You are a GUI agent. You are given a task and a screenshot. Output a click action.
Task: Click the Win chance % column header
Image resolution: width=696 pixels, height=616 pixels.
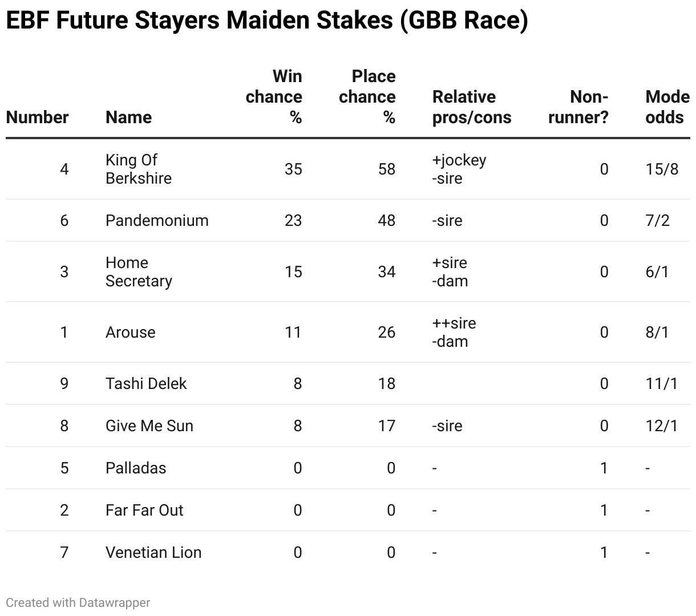pos(274,97)
